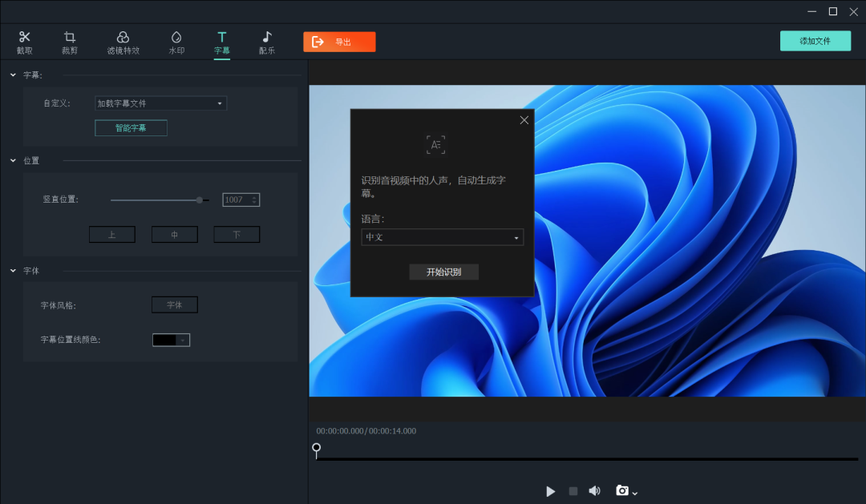Toggle the volume speaker icon

(x=594, y=490)
